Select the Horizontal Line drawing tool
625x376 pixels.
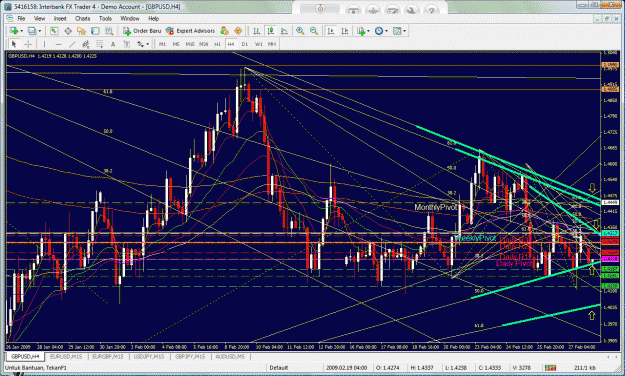point(58,44)
